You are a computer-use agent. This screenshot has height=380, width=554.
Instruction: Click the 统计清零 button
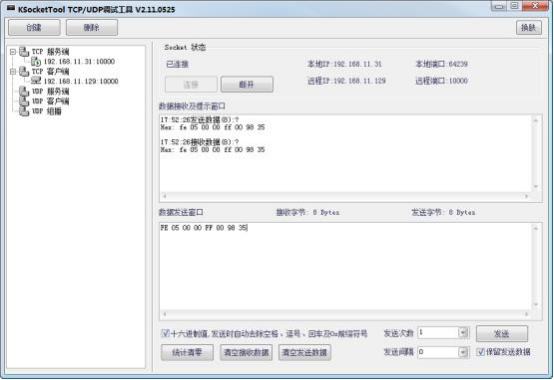coord(187,352)
